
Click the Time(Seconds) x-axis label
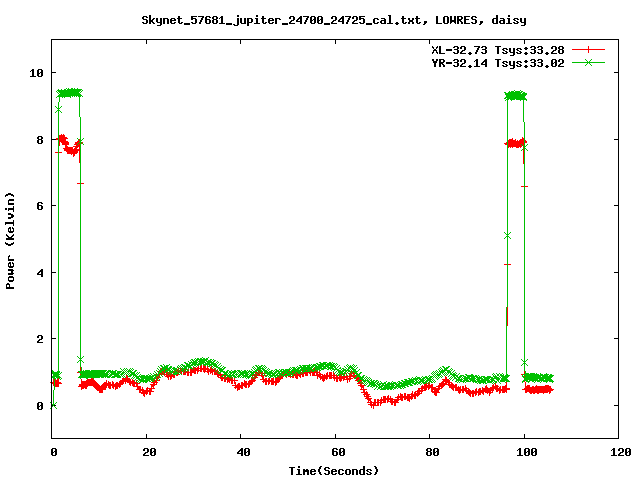click(333, 471)
